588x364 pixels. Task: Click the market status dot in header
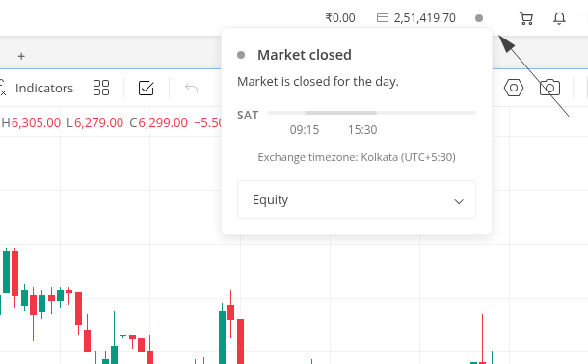click(x=479, y=18)
